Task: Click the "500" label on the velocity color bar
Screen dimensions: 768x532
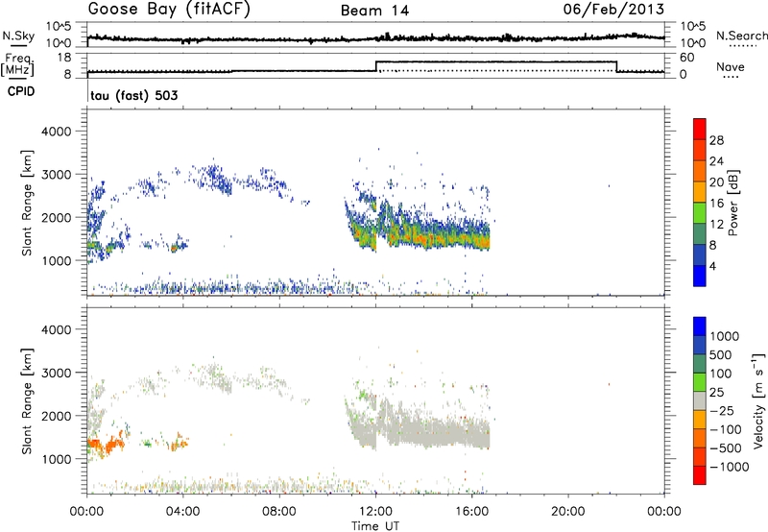Action: tap(723, 355)
